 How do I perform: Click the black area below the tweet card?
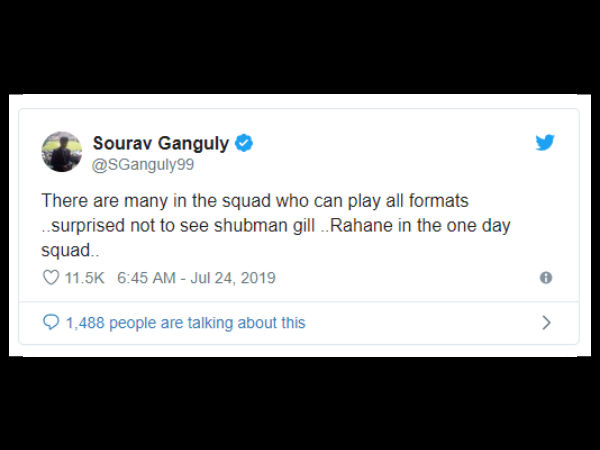pyautogui.click(x=300, y=400)
